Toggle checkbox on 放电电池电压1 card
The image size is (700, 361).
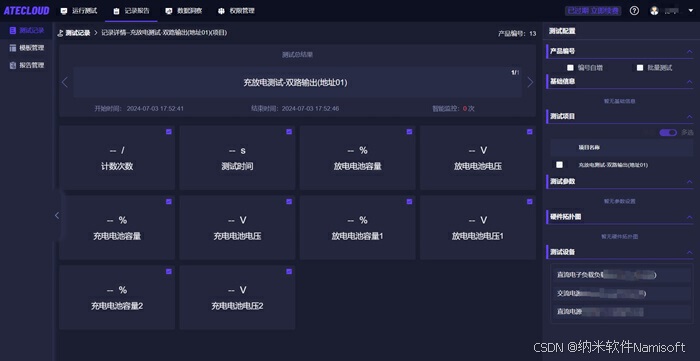pos(529,202)
